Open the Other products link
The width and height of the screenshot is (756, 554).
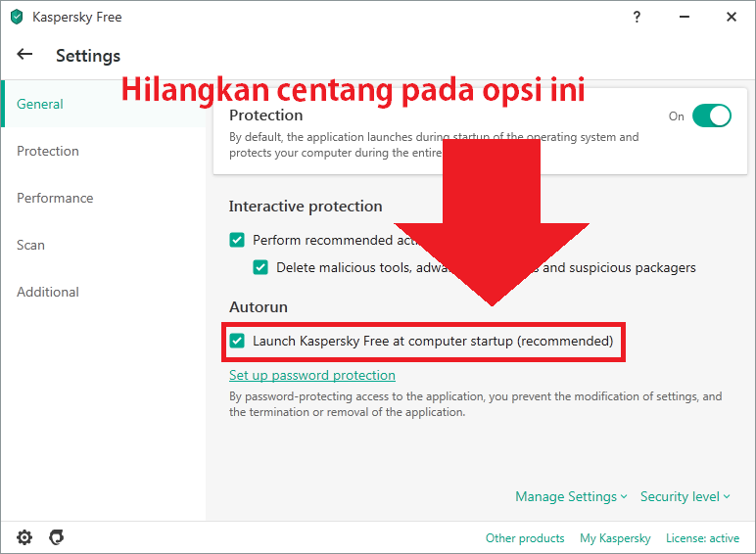[x=525, y=538]
